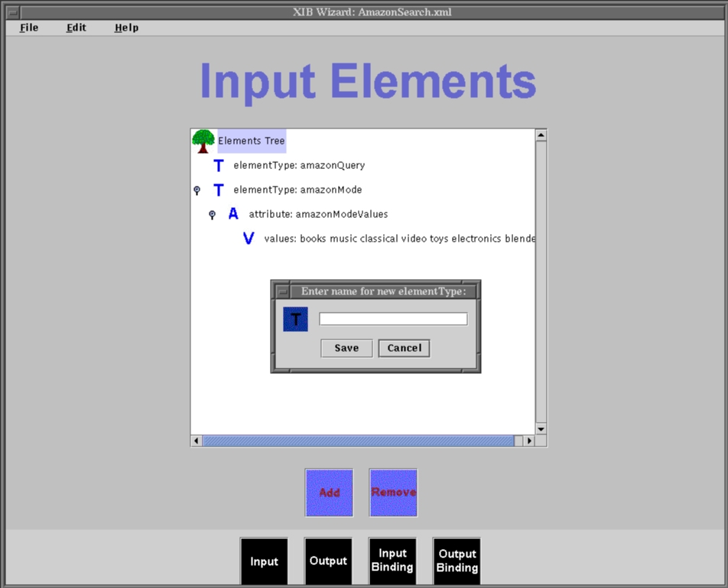Image resolution: width=728 pixels, height=588 pixels.
Task: Click the T icon beside amazonMode
Action: coord(219,190)
